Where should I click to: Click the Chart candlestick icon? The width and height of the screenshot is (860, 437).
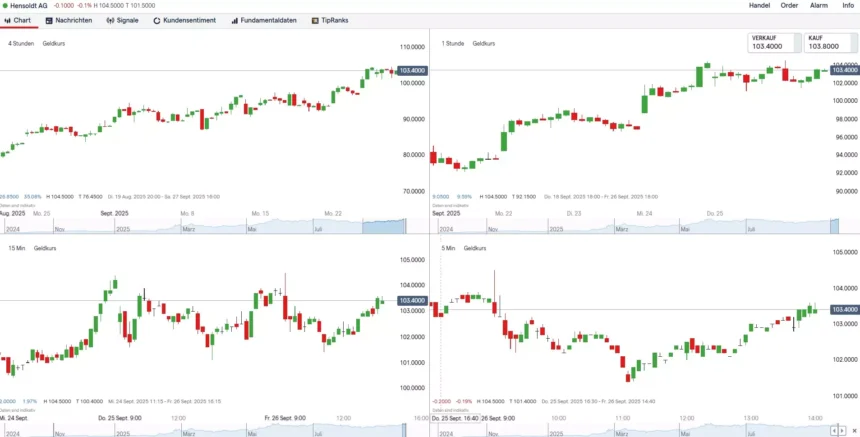click(x=8, y=20)
